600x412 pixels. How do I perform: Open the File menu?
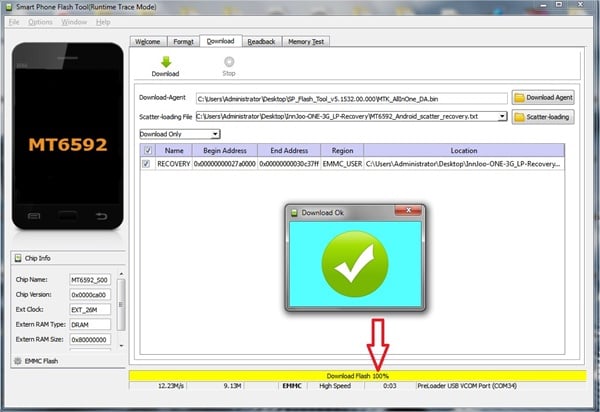click(14, 22)
